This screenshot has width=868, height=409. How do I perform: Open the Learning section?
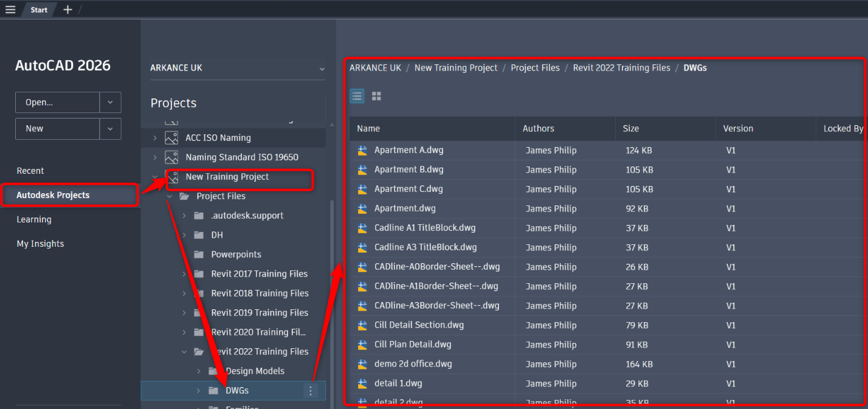coord(34,219)
